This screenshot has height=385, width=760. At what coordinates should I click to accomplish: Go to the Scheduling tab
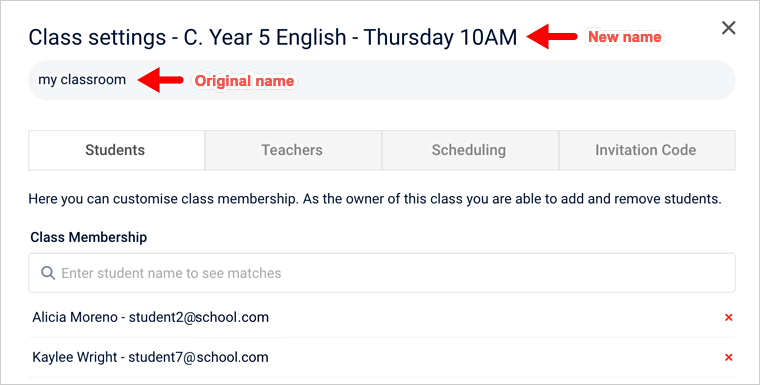click(470, 150)
